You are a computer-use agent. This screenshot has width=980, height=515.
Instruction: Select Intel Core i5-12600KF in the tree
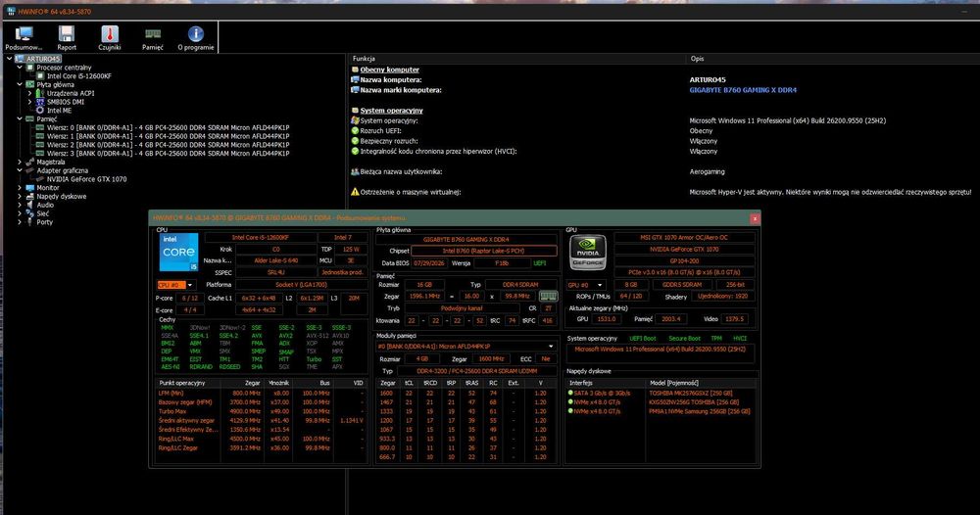click(x=78, y=76)
